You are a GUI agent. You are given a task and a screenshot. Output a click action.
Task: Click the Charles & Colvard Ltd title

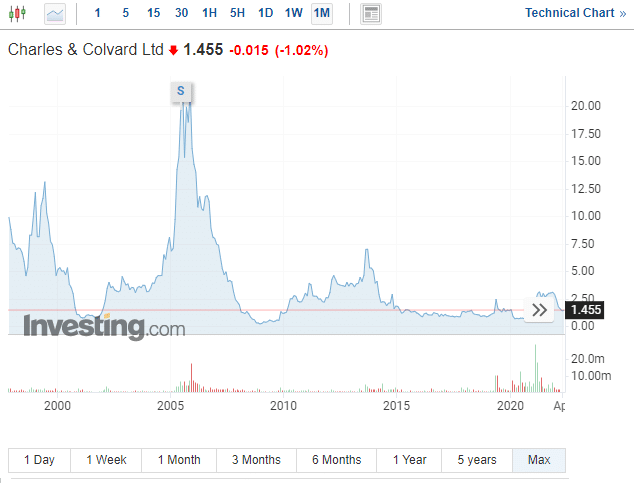[x=86, y=50]
